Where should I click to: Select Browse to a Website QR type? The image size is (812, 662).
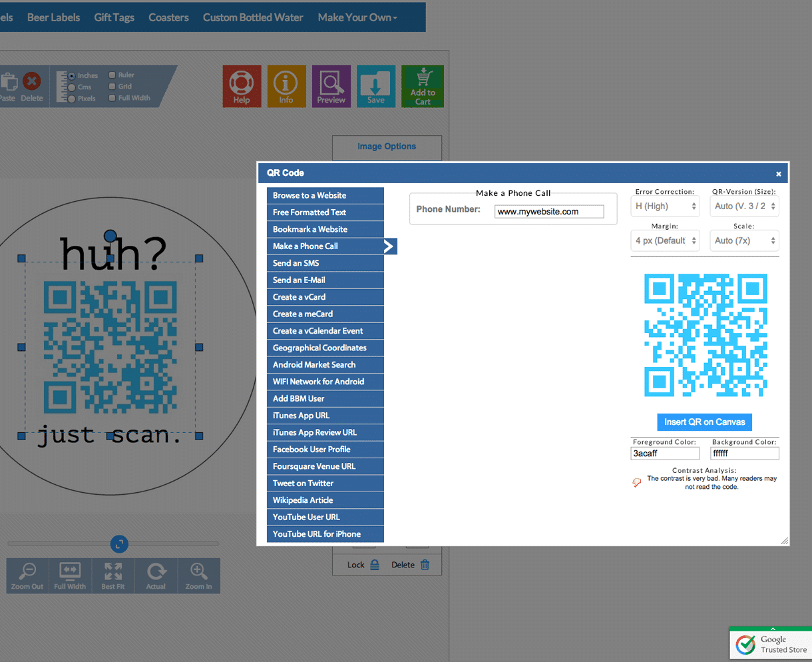point(325,196)
